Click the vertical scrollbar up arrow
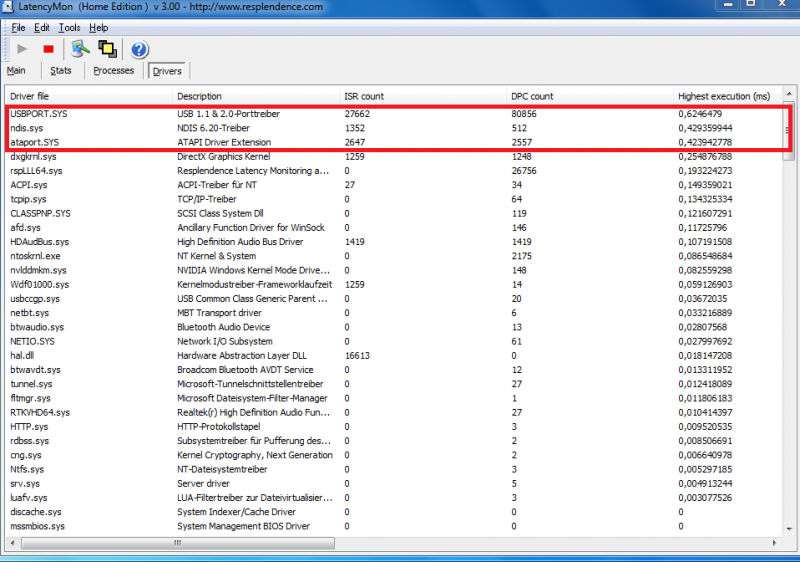 789,94
